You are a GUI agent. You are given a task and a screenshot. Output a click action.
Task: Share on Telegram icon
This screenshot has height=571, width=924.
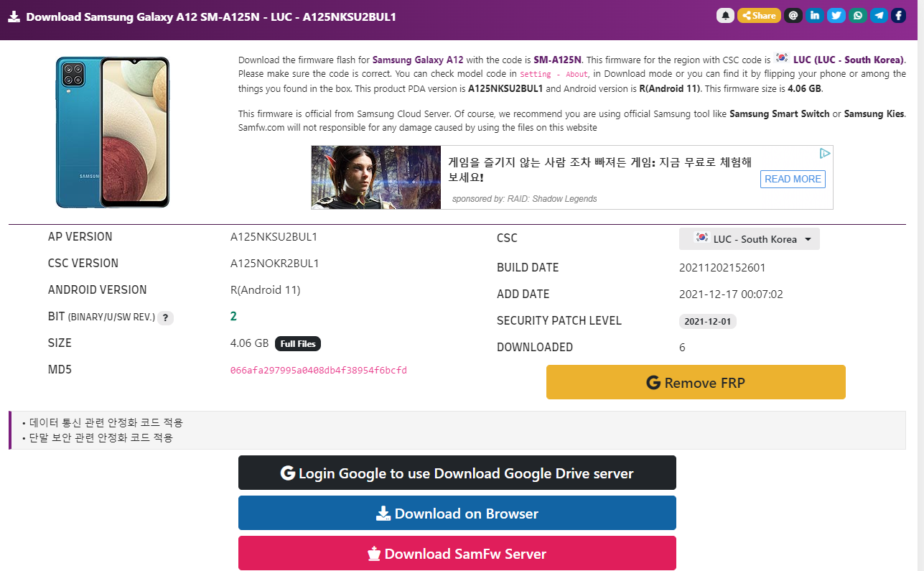tap(879, 15)
